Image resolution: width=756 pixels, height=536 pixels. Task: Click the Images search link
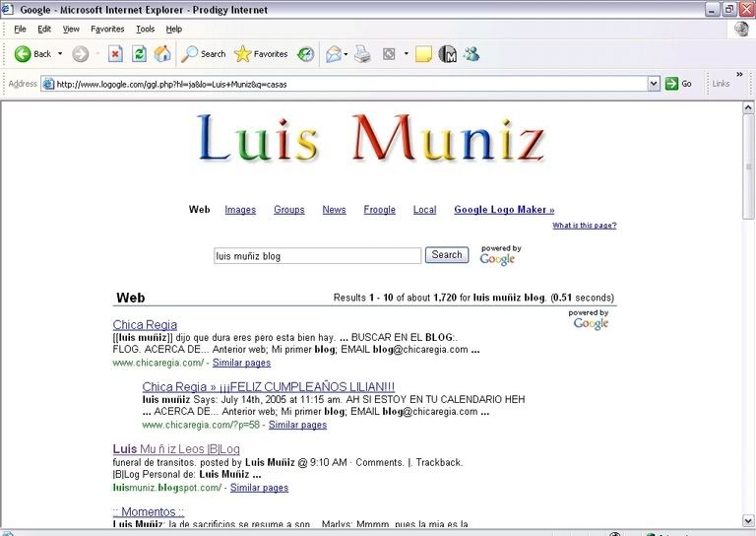click(x=240, y=210)
